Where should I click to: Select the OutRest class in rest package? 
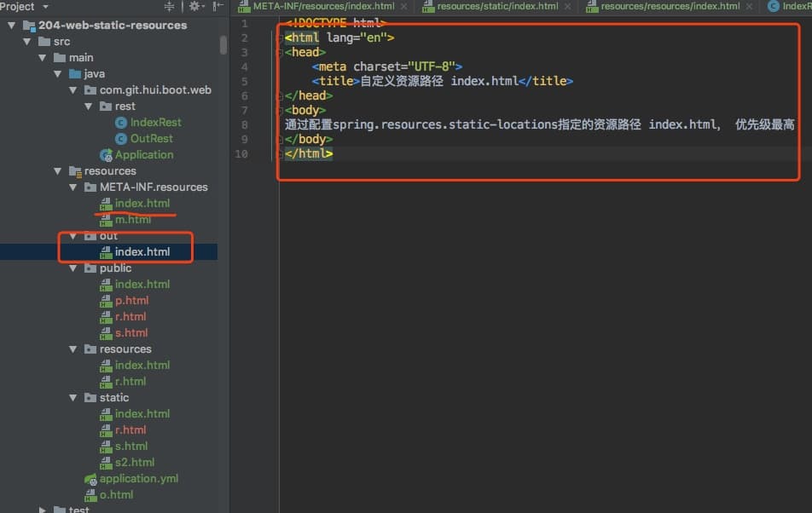click(151, 139)
